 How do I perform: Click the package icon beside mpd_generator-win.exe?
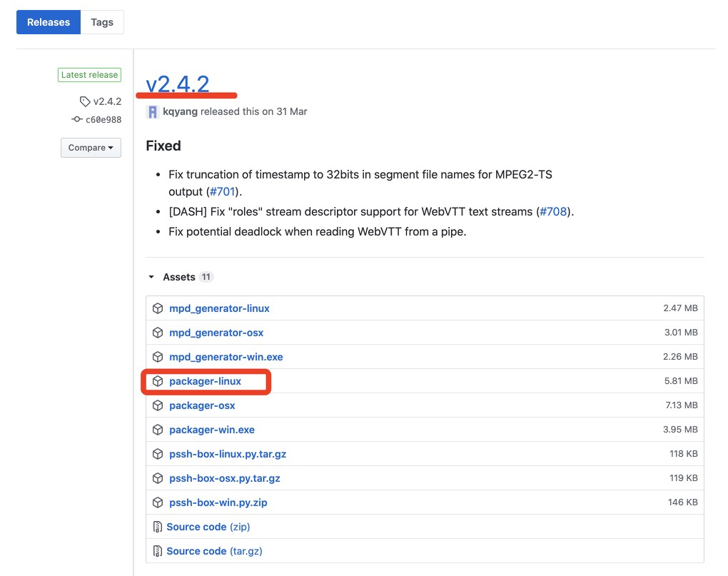pyautogui.click(x=158, y=356)
